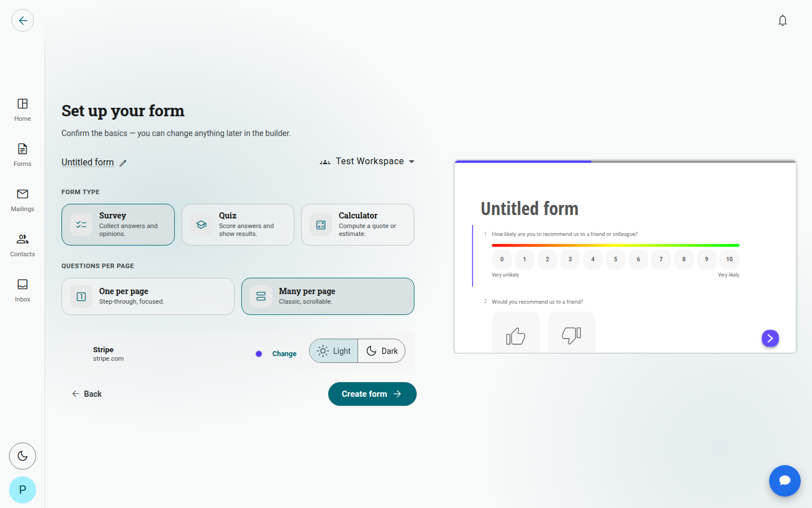Viewport: 812px width, 508px height.
Task: Select rating 7 in preview
Action: pos(661,260)
